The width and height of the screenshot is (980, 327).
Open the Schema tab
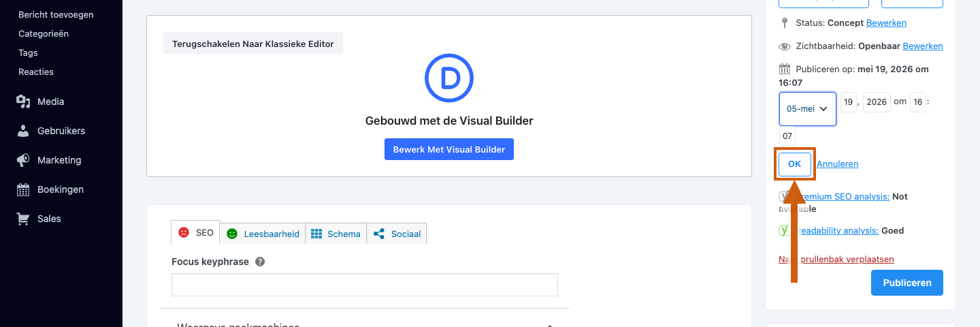(x=336, y=234)
